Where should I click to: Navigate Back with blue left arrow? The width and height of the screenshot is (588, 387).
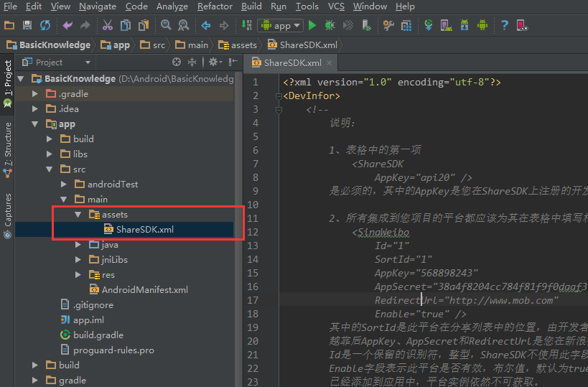click(206, 26)
